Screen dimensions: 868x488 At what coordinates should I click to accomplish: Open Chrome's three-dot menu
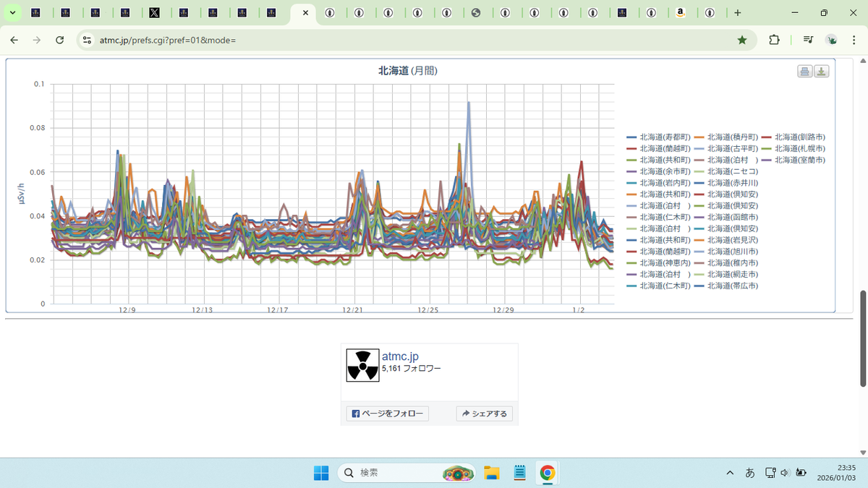pos(854,40)
